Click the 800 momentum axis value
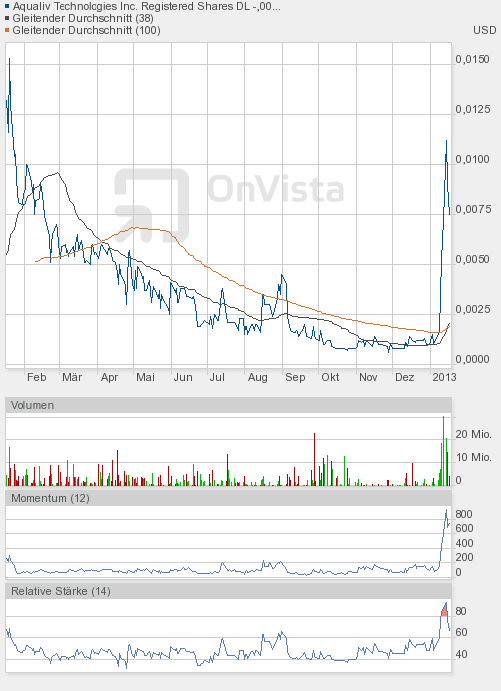The image size is (501, 691). (x=464, y=514)
